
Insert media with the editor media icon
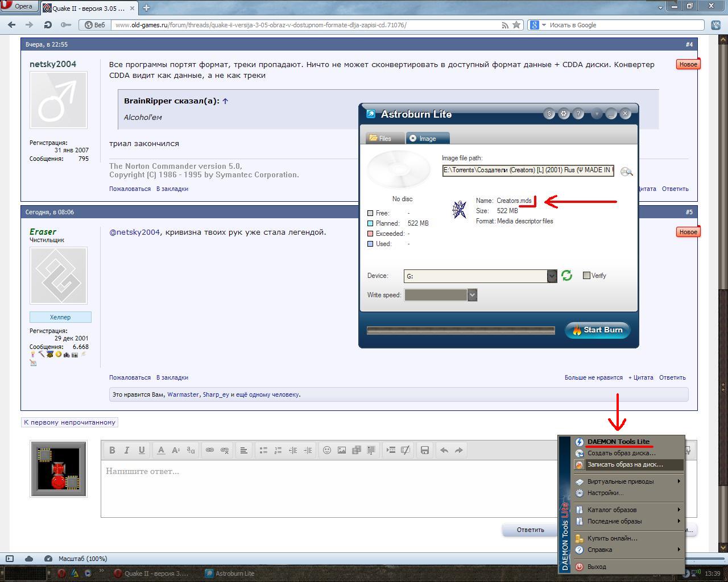(357, 450)
